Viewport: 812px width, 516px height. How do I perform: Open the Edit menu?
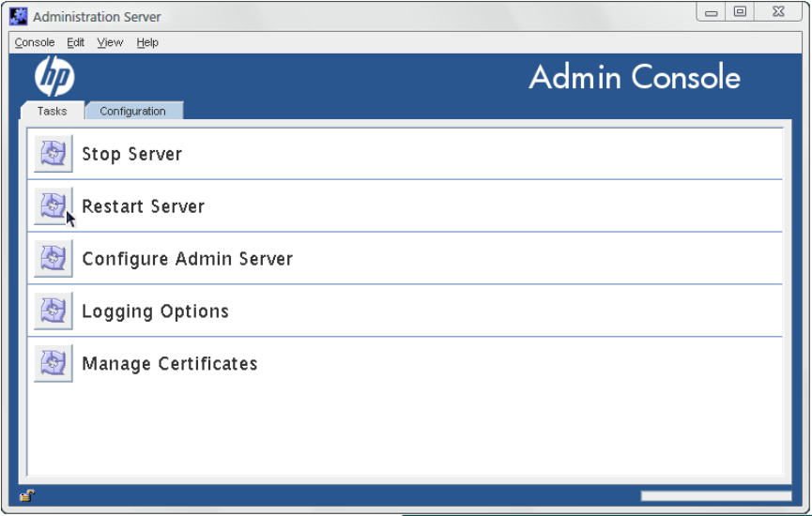(76, 42)
